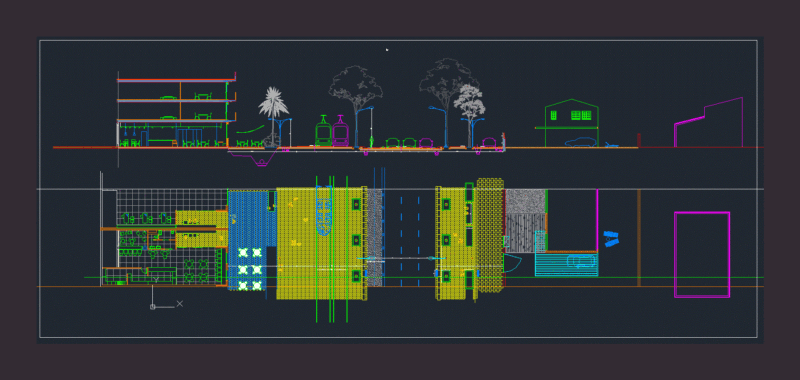Select the magenta tram in the street section

(340, 132)
